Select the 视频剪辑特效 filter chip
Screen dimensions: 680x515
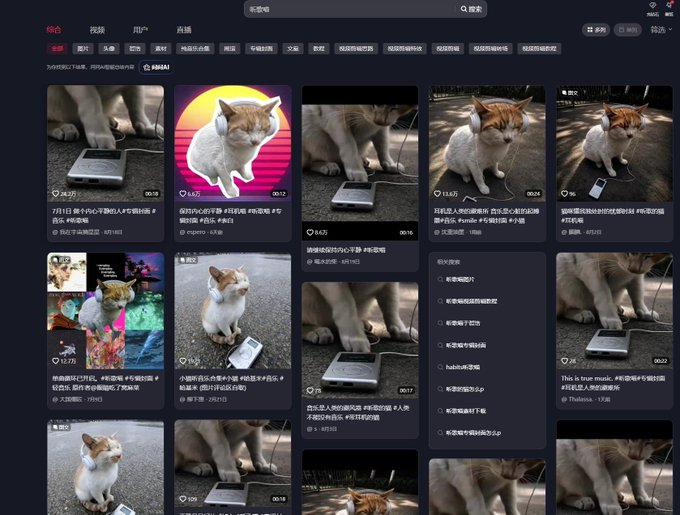tap(405, 49)
